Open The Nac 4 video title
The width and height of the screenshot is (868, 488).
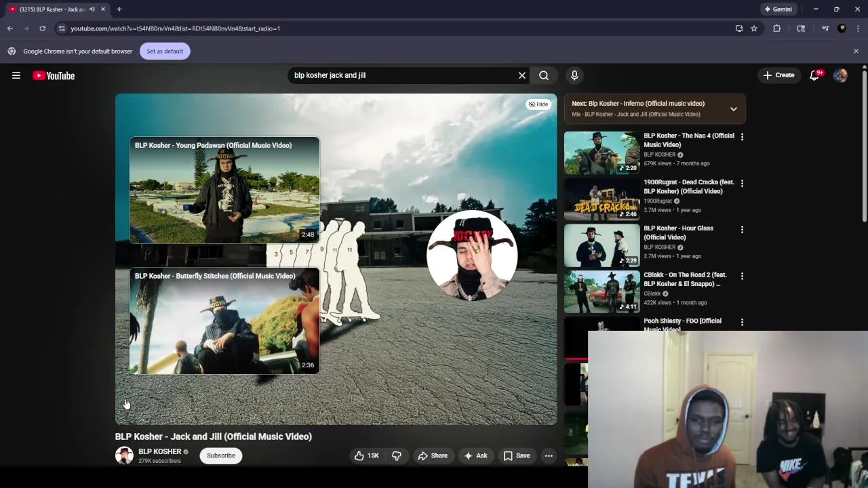tap(688, 140)
